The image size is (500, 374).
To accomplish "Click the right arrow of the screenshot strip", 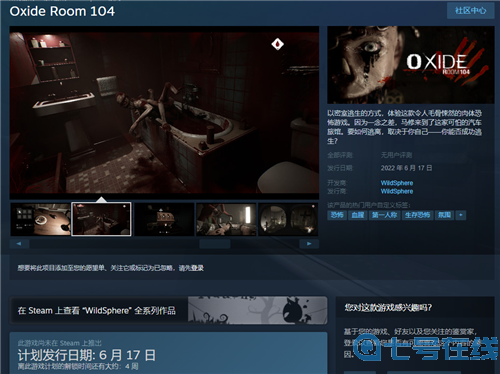I will [x=309, y=244].
